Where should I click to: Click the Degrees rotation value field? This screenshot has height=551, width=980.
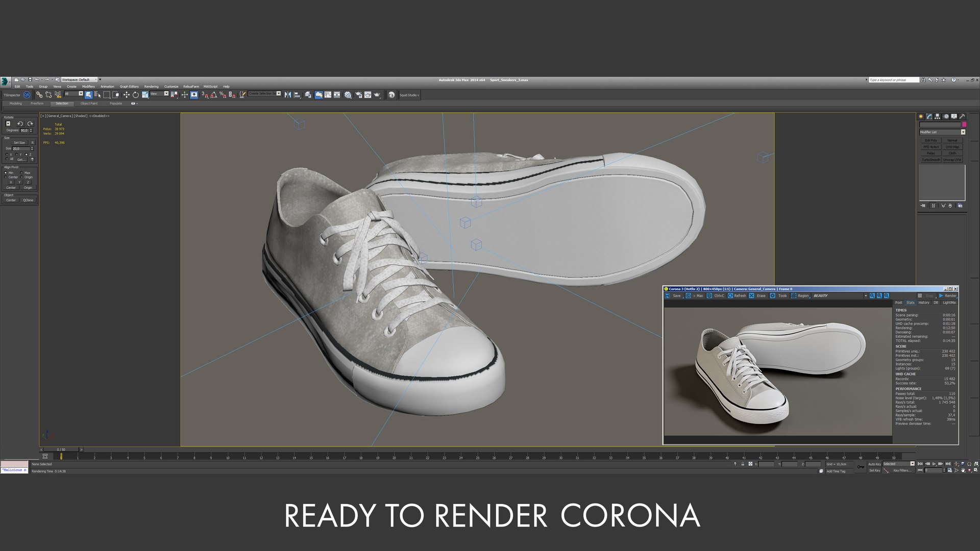coord(26,130)
